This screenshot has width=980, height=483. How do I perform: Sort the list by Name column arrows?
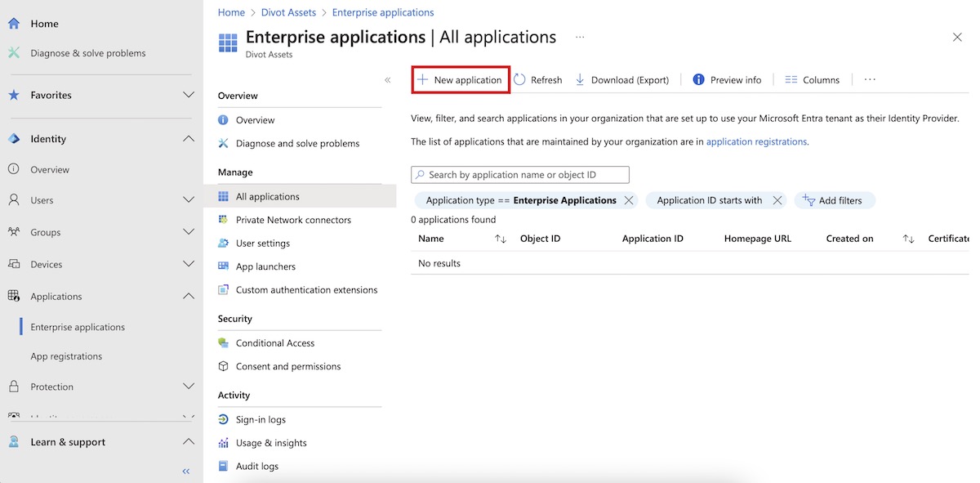pos(501,239)
